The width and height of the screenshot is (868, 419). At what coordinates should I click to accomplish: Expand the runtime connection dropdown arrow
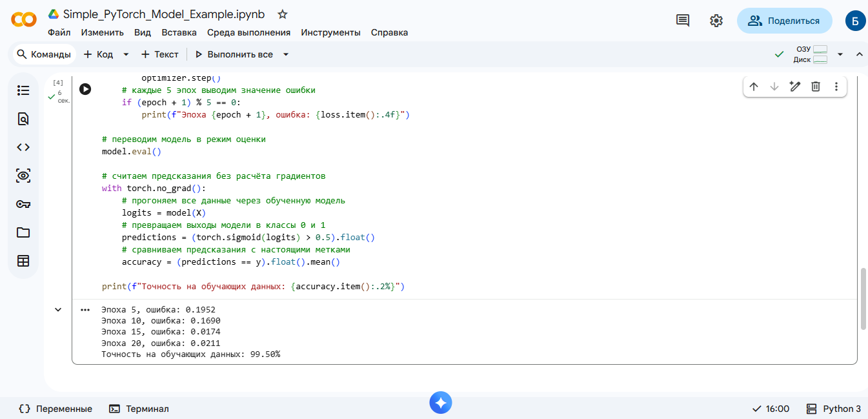point(840,54)
